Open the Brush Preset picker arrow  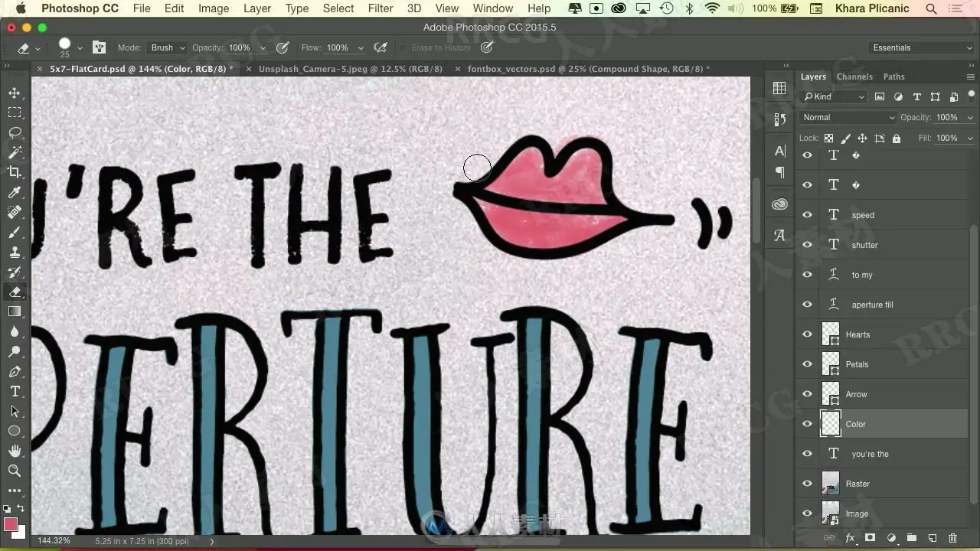pos(80,48)
